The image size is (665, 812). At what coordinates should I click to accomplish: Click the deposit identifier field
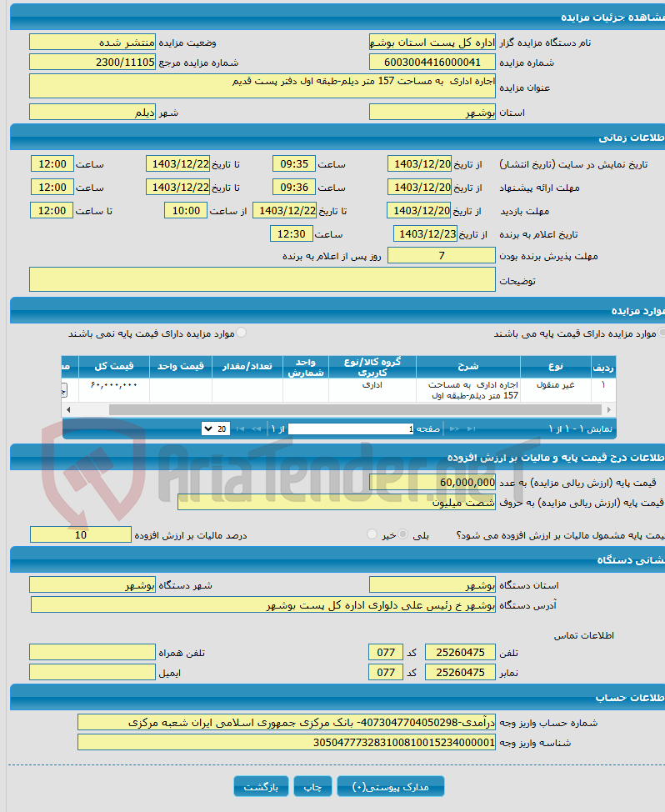pyautogui.click(x=287, y=742)
